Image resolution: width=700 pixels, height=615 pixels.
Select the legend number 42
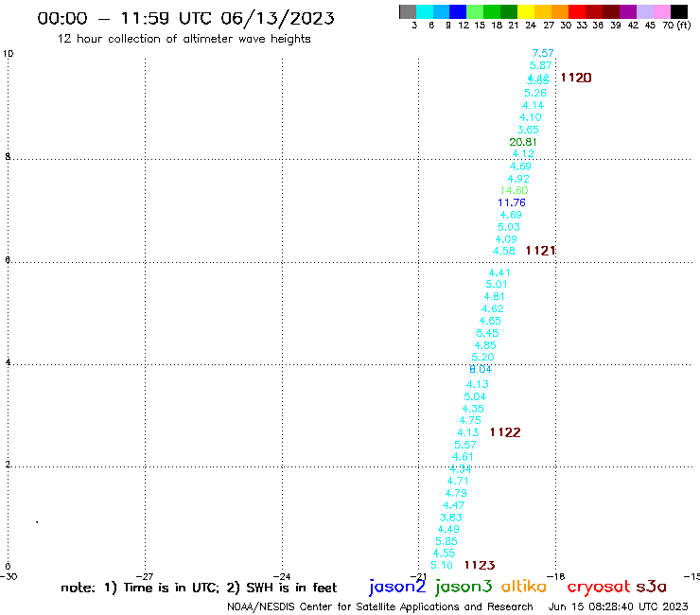tap(633, 25)
